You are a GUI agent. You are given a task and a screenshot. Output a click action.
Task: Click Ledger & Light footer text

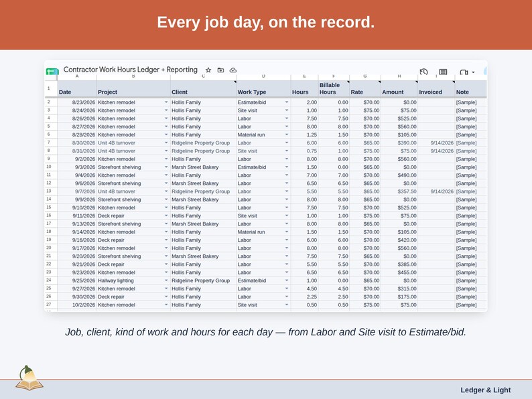[486, 390]
